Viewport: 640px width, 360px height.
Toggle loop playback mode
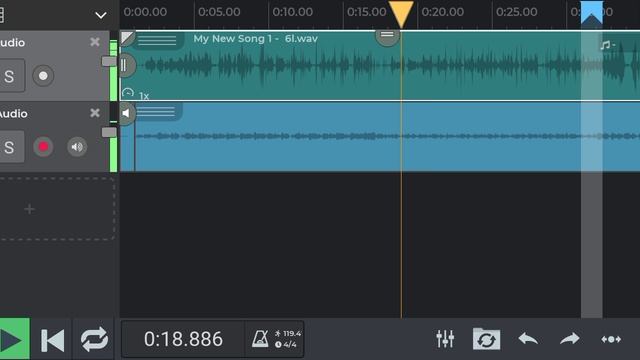point(94,339)
